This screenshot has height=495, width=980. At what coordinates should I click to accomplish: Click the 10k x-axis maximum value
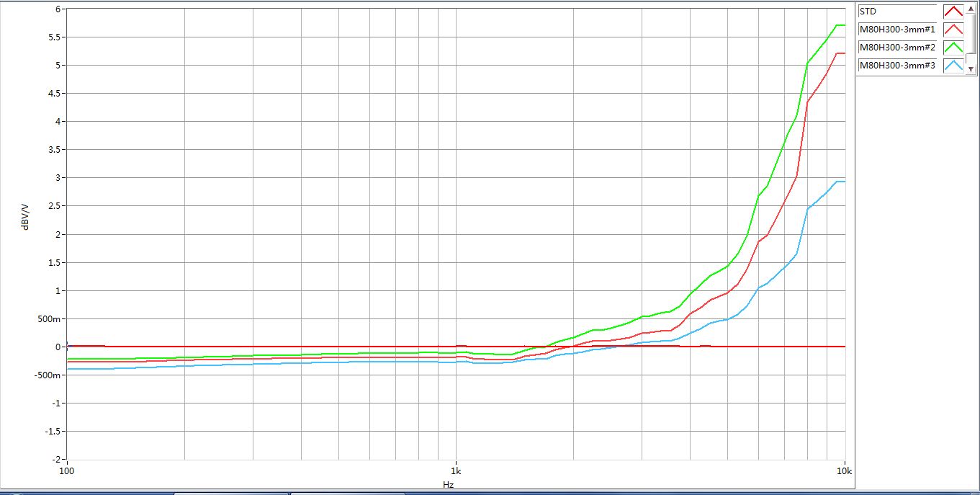click(x=844, y=471)
